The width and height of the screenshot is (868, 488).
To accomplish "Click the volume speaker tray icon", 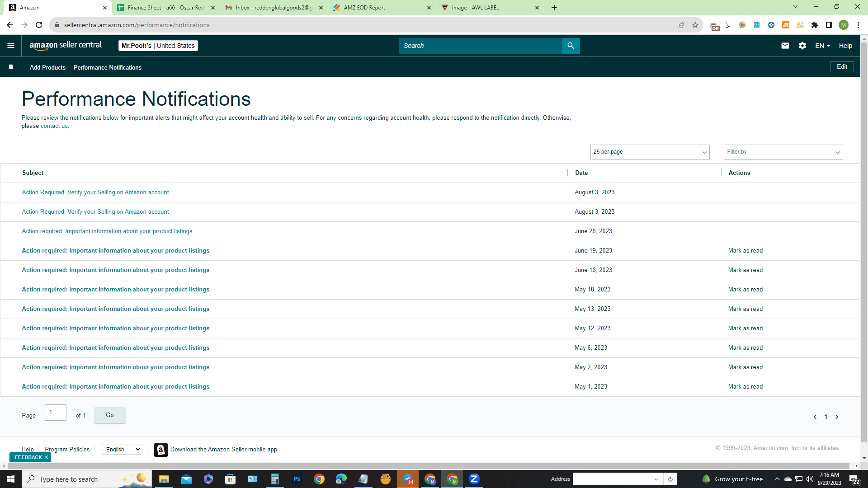I will coord(809,479).
